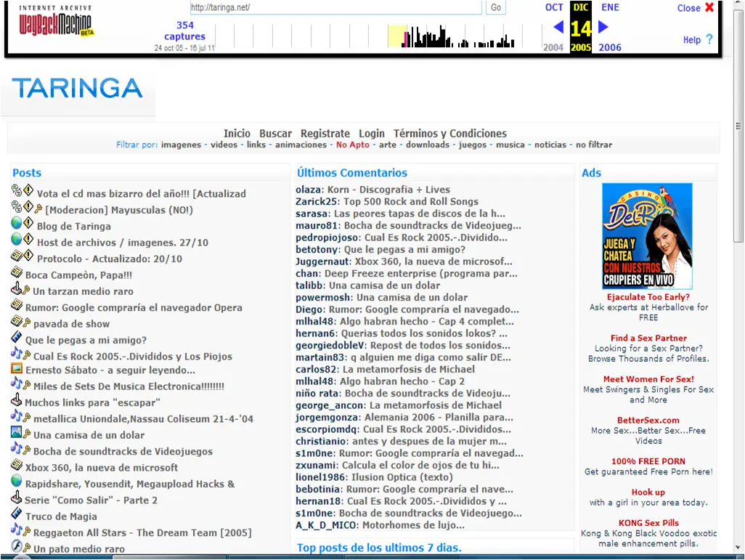This screenshot has width=745, height=560.
Task: Open comment 'Zarick25: Top 500 Rock and Roll Songs'
Action: (x=387, y=202)
